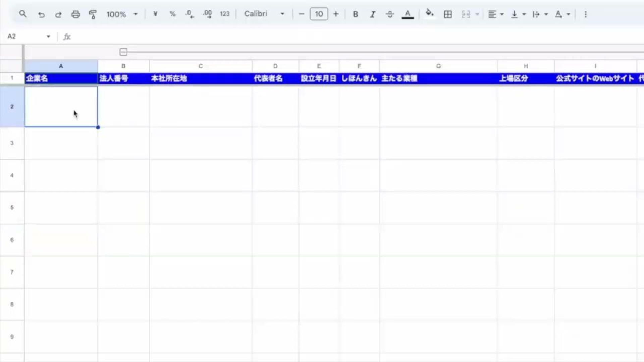Format as yen currency
The image size is (644, 362).
tap(155, 14)
